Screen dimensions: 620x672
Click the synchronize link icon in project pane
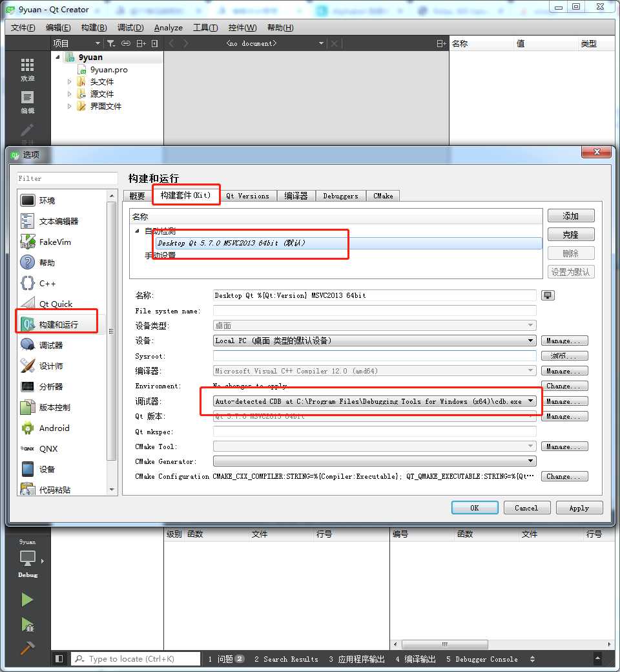pyautogui.click(x=126, y=43)
